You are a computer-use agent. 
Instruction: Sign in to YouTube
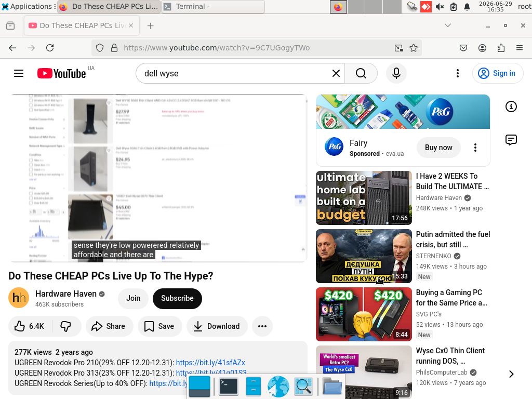497,73
